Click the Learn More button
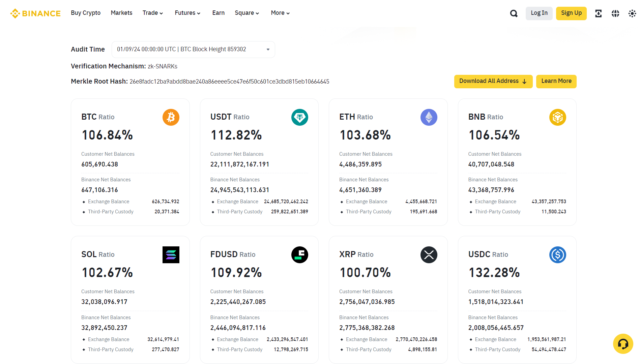Image resolution: width=640 pixels, height=364 pixels. (556, 81)
